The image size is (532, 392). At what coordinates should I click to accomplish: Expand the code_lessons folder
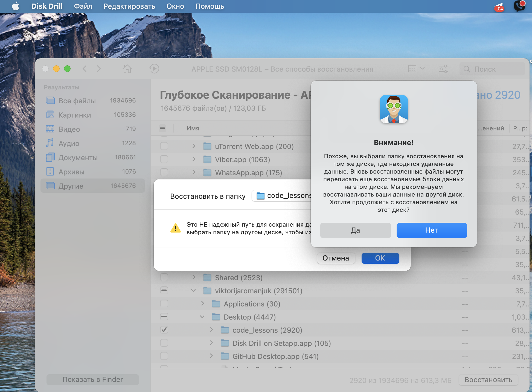tap(211, 330)
